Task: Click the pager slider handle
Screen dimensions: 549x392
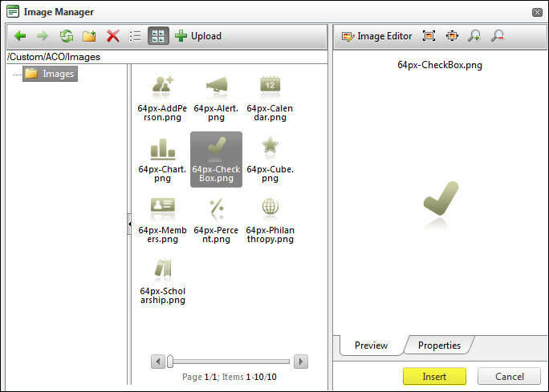Action: tap(170, 362)
